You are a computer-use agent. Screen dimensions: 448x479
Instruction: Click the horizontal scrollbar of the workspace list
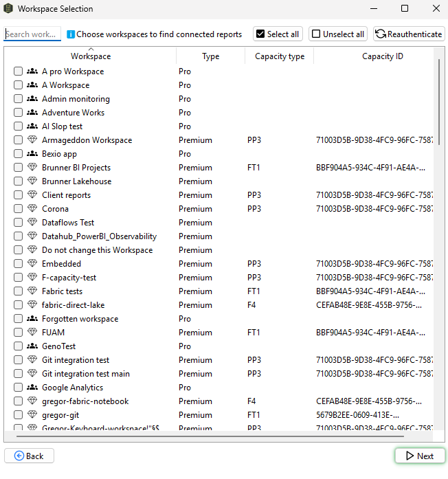tap(210, 436)
